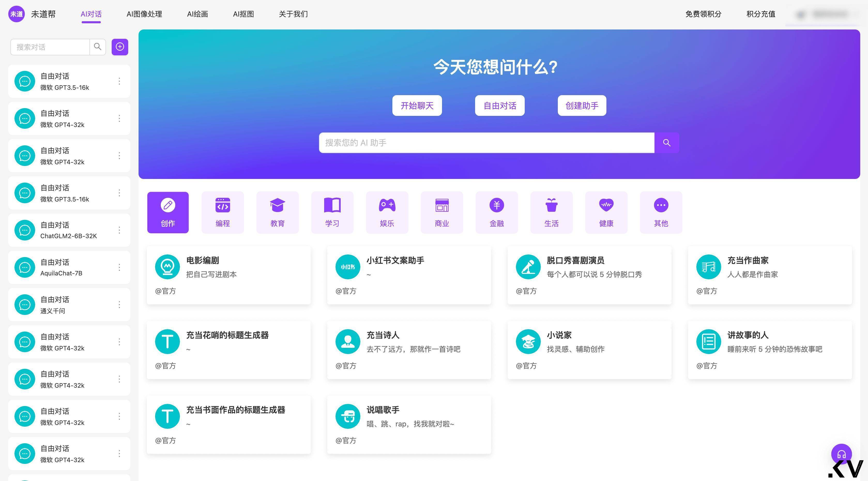Focus the 搜索您的 AI 助手 input field
This screenshot has height=481, width=868.
click(x=486, y=142)
